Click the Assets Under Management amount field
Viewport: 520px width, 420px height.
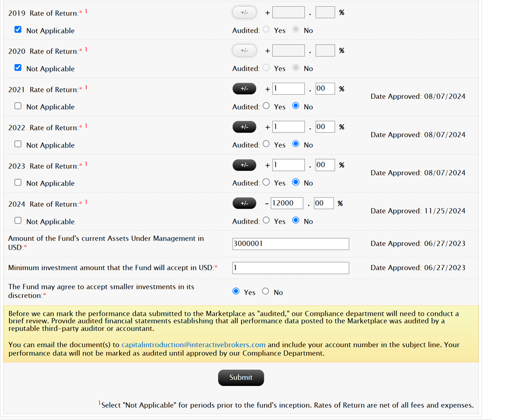pyautogui.click(x=290, y=243)
